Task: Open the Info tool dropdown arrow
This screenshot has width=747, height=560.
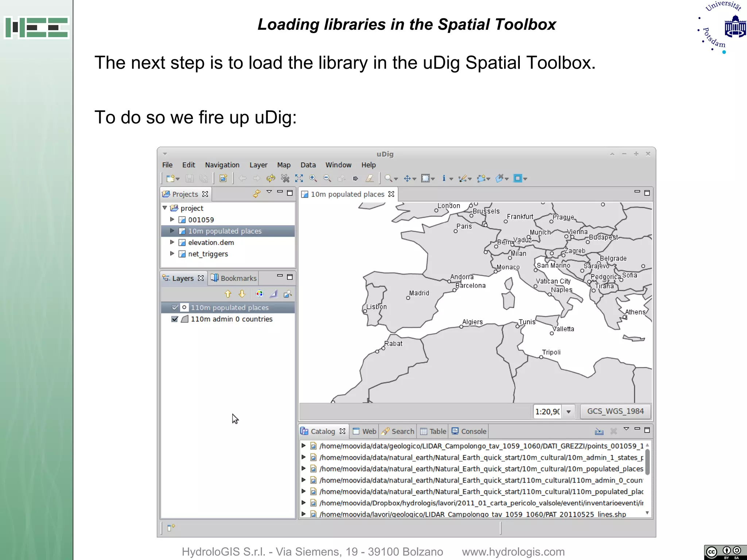Action: tap(451, 179)
